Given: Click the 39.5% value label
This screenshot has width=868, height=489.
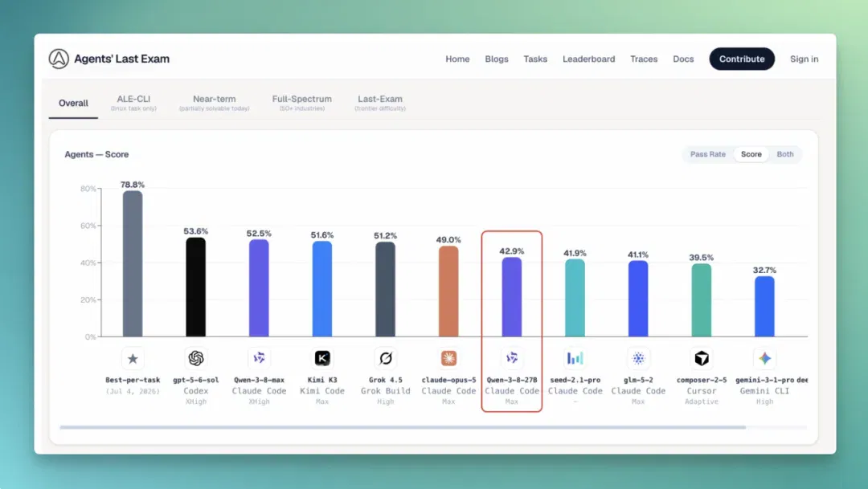Looking at the screenshot, I should pos(702,257).
